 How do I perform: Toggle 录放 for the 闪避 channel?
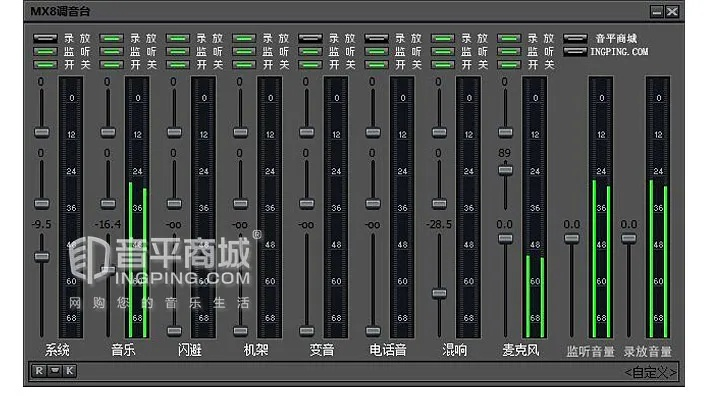tap(178, 38)
